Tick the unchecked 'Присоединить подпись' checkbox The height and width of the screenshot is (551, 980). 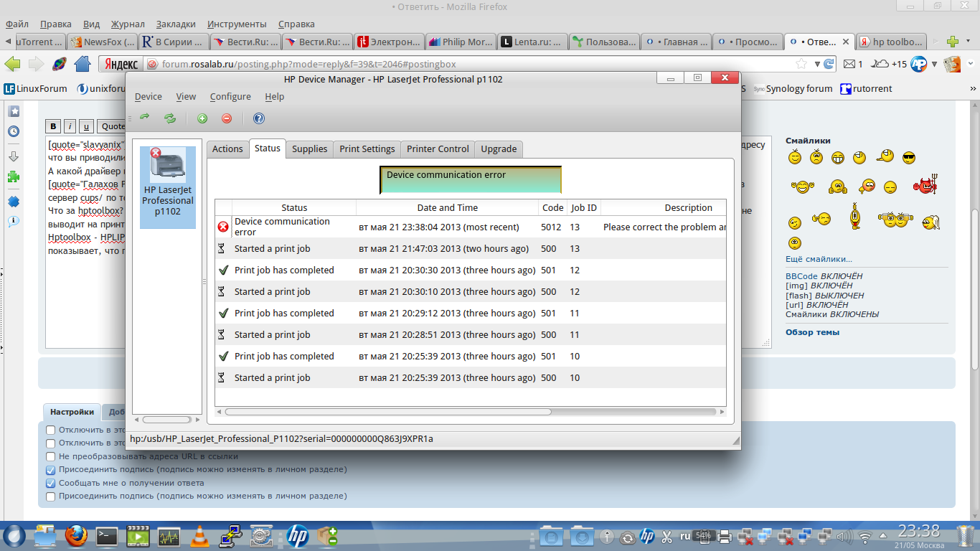(x=50, y=496)
